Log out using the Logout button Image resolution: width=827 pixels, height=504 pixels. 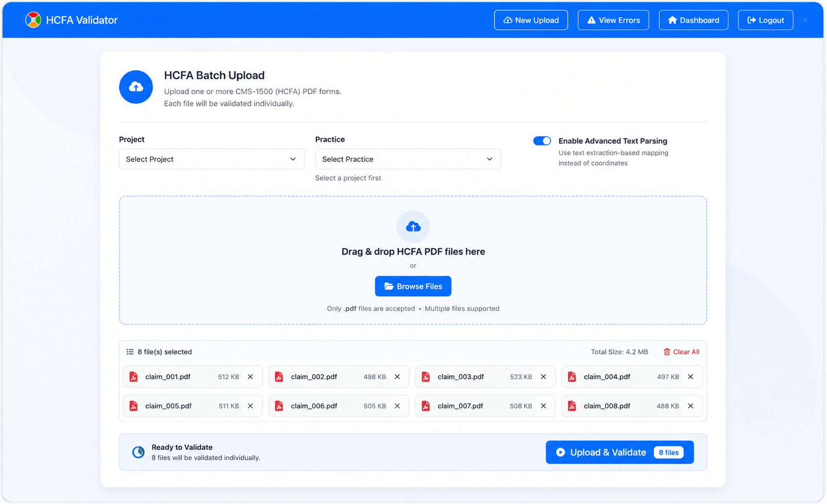[x=766, y=20]
